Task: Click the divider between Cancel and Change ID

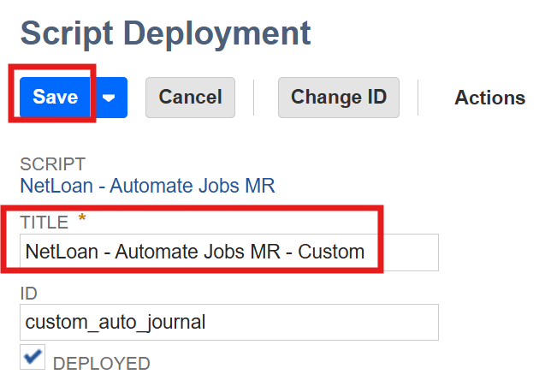Action: tap(254, 97)
